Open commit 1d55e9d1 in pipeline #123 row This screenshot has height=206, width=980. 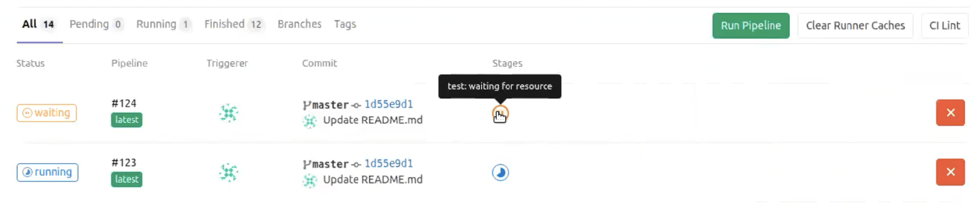tap(388, 163)
